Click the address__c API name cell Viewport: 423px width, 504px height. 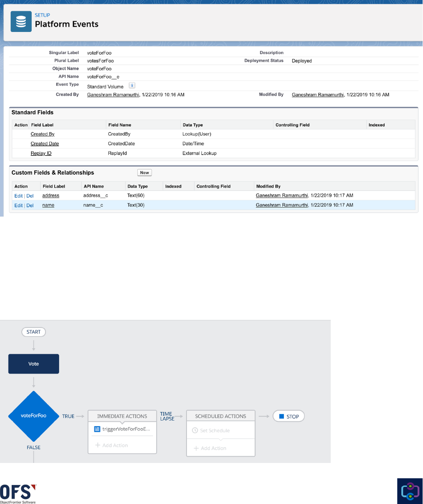point(96,195)
